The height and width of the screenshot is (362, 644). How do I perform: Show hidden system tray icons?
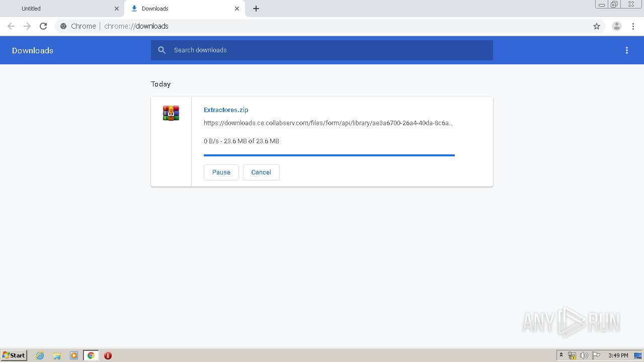click(561, 355)
